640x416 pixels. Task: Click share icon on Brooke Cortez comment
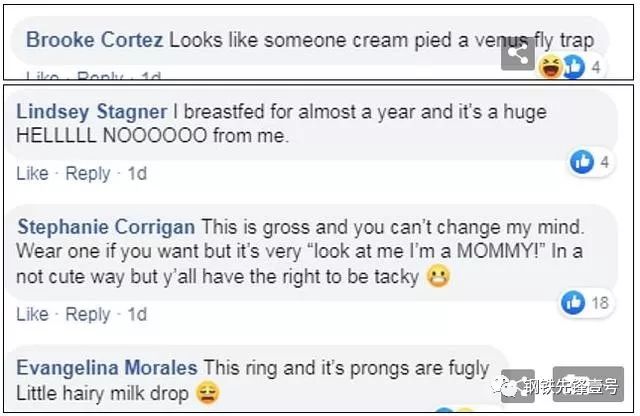pyautogui.click(x=518, y=53)
